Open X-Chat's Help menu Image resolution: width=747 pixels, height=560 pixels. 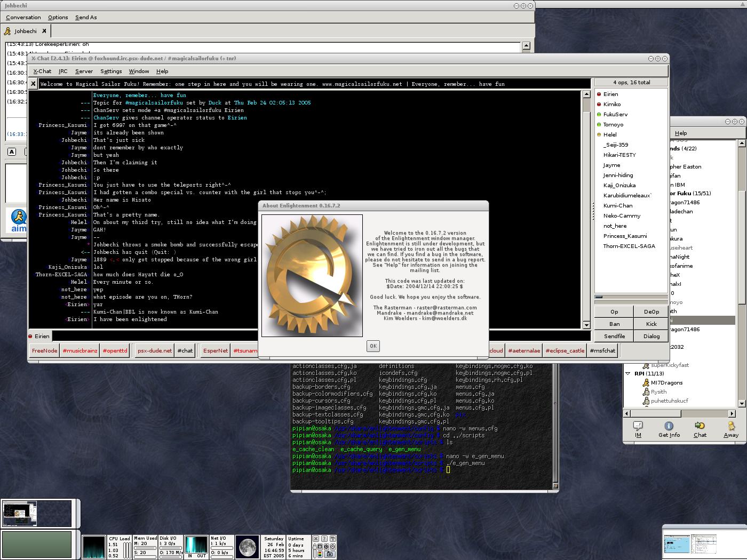[162, 71]
